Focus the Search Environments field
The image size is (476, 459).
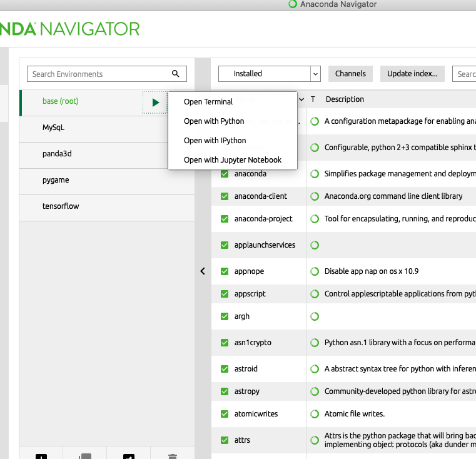[x=107, y=74]
